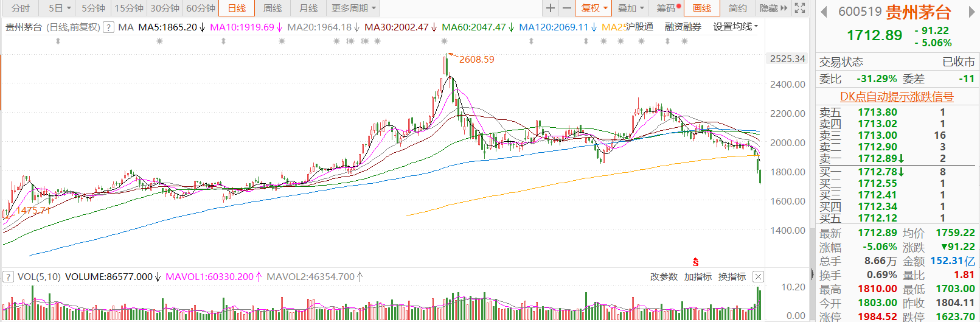The height and width of the screenshot is (322, 980).
Task: Collapse the side panel with 隐藏 button
Action: [x=773, y=8]
